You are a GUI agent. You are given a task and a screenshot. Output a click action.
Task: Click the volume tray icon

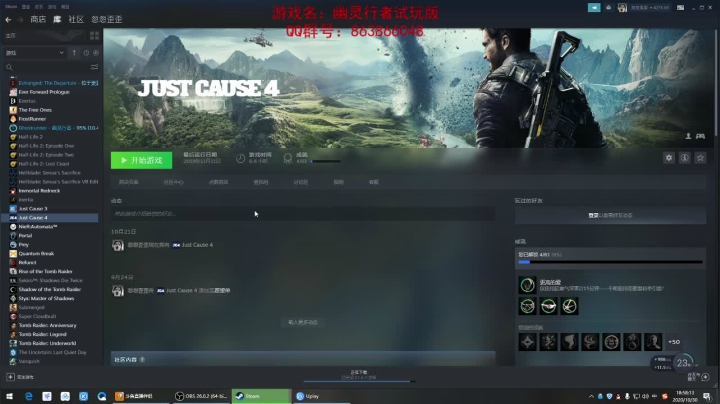coord(645,396)
